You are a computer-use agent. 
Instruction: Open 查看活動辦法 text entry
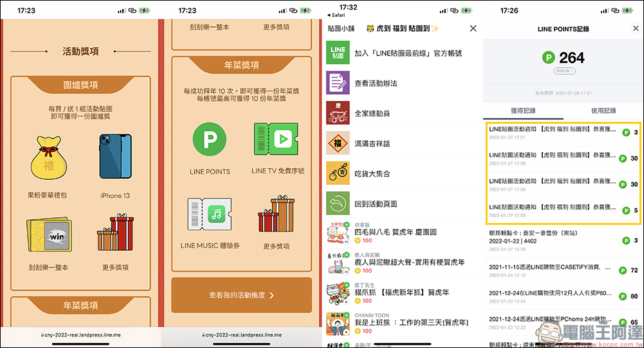(x=376, y=83)
